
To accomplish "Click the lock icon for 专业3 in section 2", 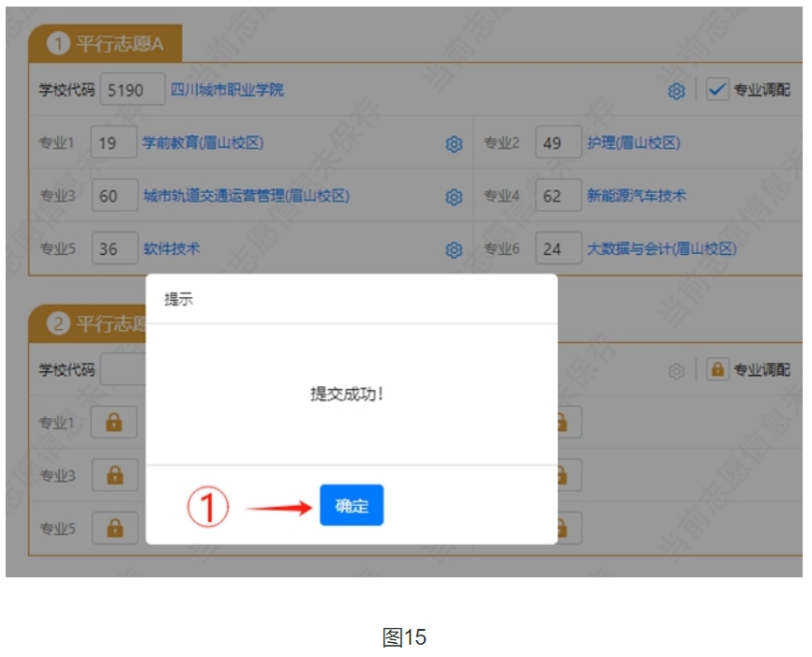I will [x=114, y=475].
